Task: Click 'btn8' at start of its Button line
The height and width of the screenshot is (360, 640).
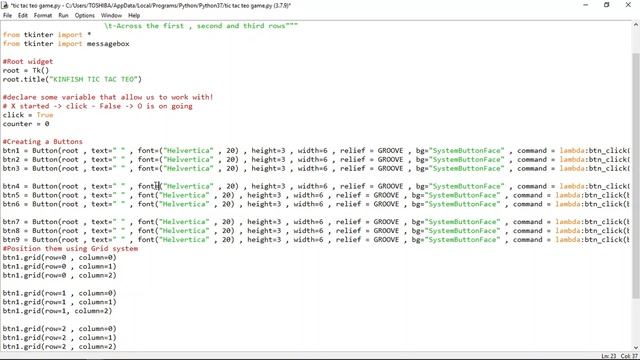Action: (x=11, y=231)
